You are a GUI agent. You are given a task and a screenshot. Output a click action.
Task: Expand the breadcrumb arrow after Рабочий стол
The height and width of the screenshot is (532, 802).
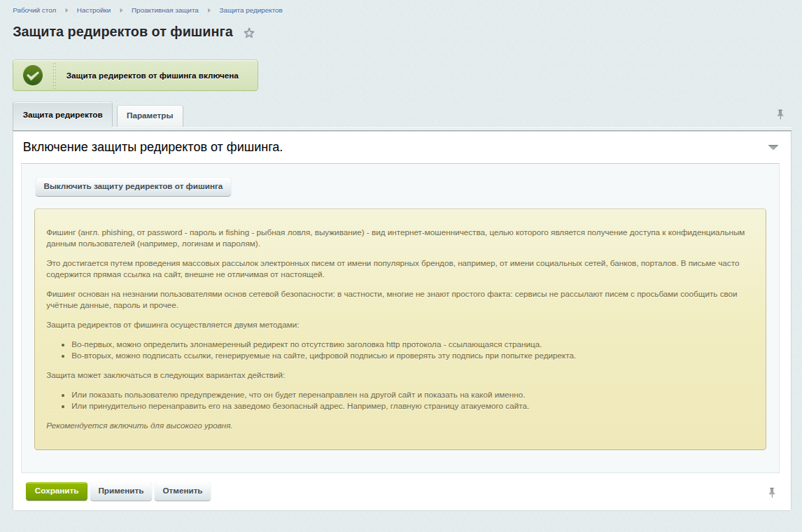click(68, 10)
